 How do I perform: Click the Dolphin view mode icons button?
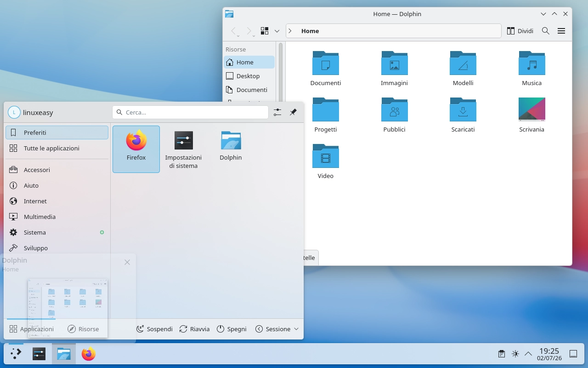265,31
